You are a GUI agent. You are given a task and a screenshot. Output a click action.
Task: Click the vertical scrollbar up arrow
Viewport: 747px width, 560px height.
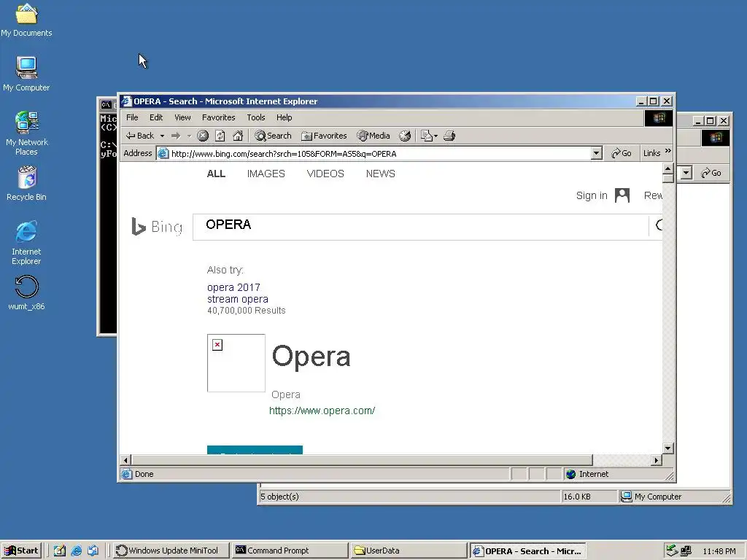pos(668,168)
